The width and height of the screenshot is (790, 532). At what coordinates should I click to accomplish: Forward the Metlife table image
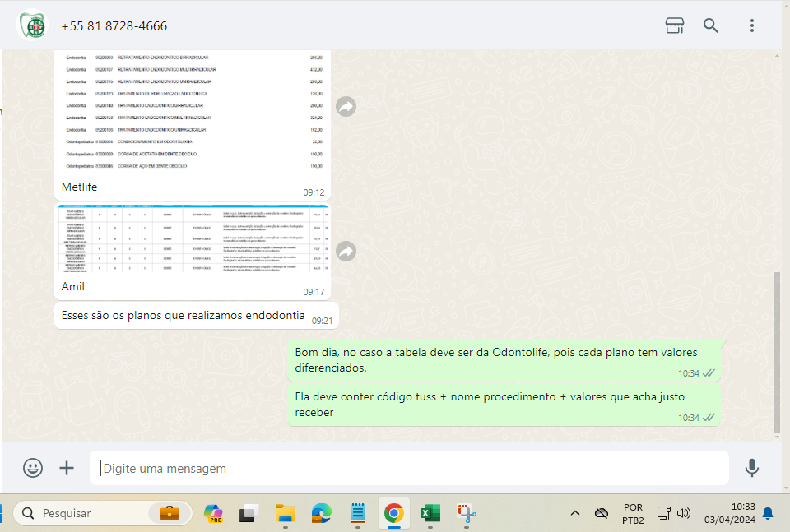pos(346,107)
